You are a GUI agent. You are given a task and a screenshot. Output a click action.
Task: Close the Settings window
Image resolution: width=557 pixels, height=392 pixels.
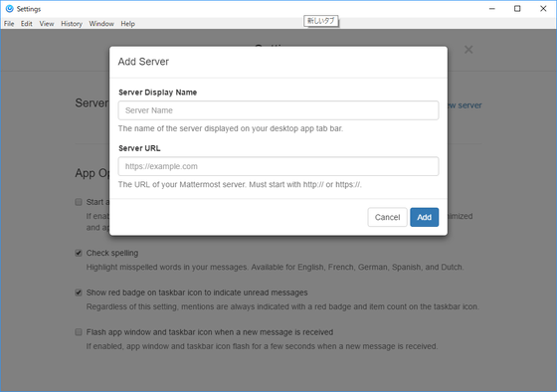click(x=543, y=9)
